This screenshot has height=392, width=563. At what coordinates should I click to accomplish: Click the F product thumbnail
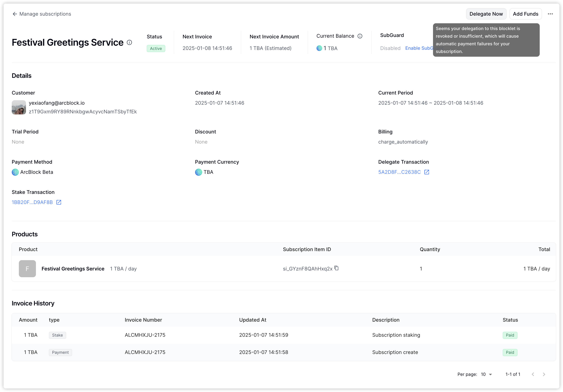[27, 269]
